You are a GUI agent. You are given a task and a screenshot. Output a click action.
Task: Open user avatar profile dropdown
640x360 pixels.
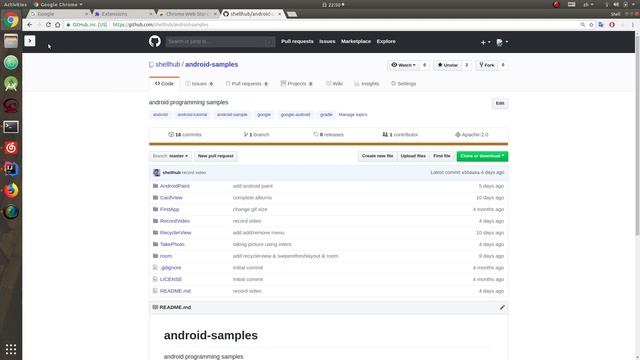coord(502,42)
